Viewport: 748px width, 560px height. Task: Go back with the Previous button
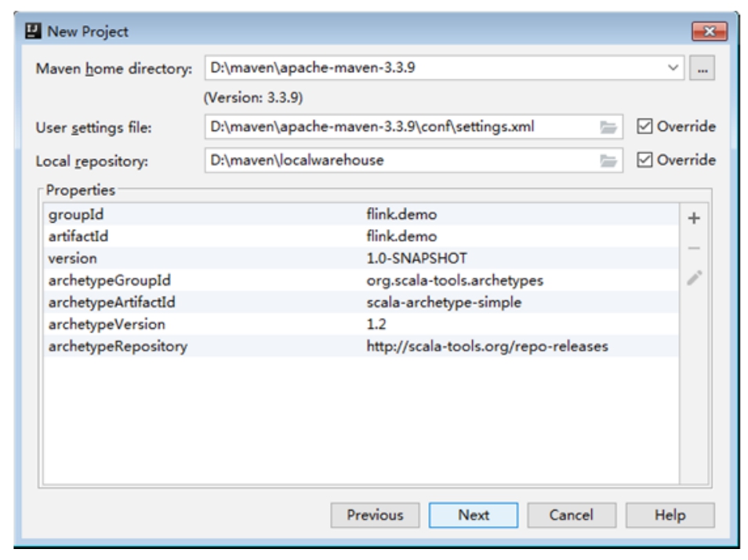(375, 515)
